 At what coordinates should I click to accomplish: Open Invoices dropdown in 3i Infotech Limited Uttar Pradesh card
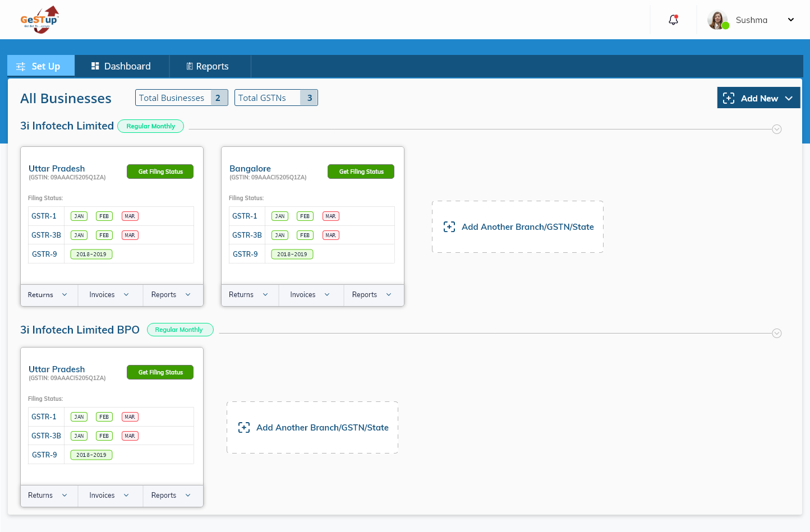[x=109, y=295]
